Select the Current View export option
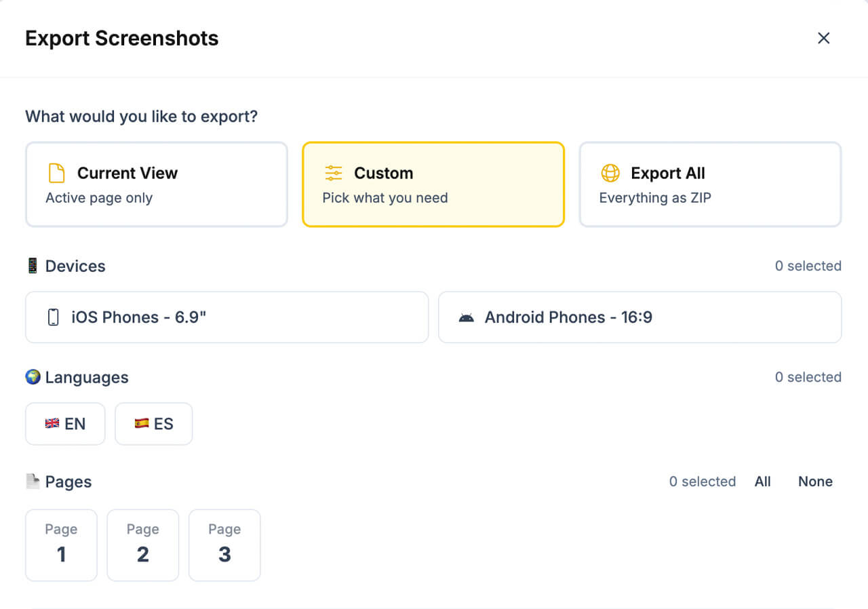This screenshot has width=868, height=609. point(157,184)
